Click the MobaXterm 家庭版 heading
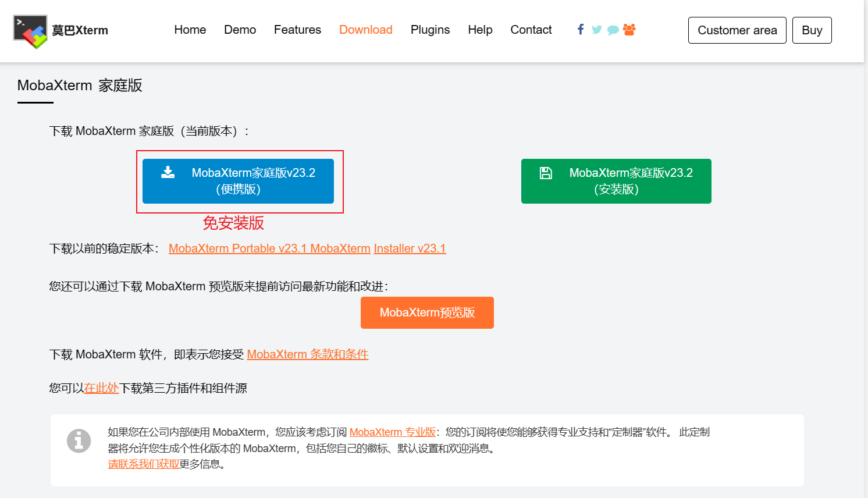The width and height of the screenshot is (868, 498). click(x=80, y=86)
